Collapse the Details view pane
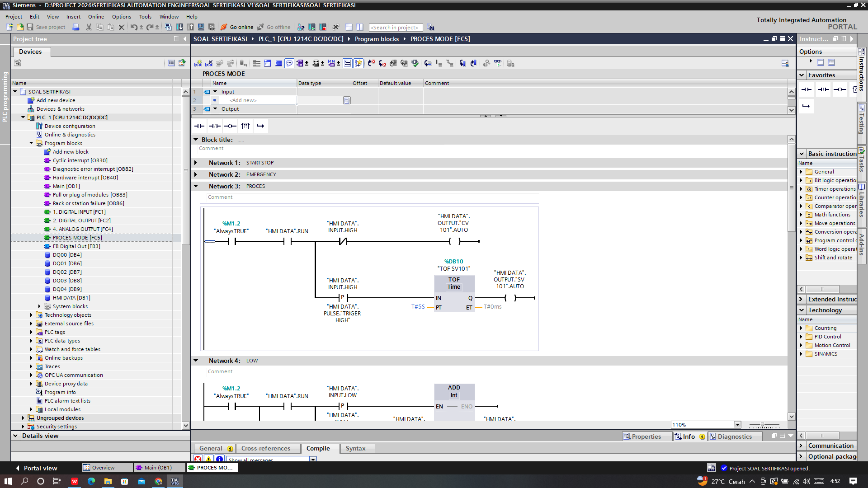The width and height of the screenshot is (868, 488). pyautogui.click(x=15, y=436)
